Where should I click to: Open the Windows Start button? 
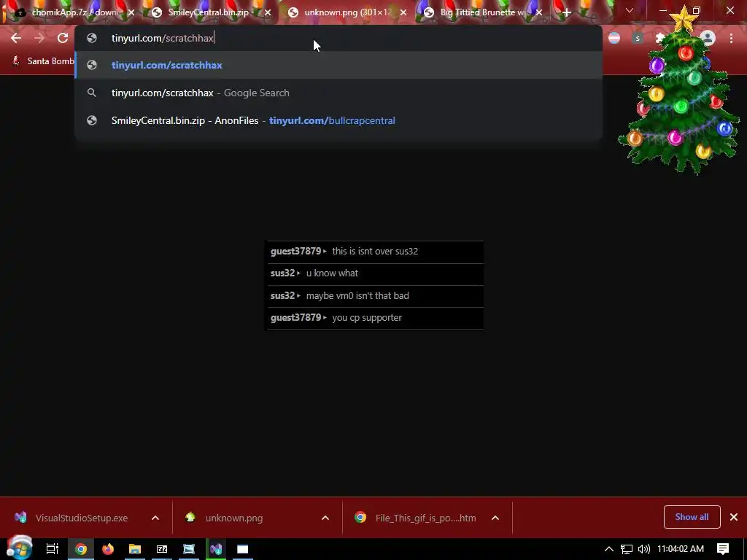click(19, 548)
